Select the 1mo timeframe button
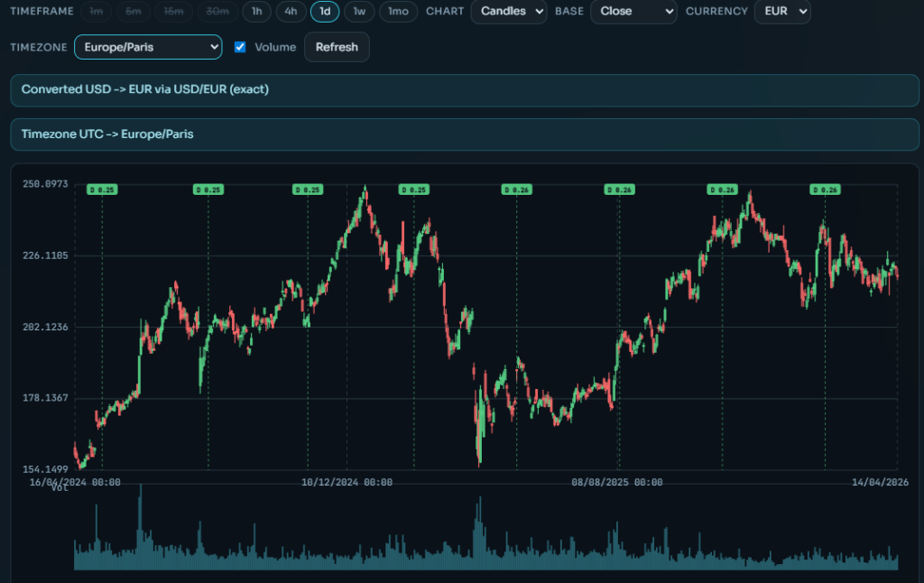The image size is (924, 583). (x=398, y=12)
